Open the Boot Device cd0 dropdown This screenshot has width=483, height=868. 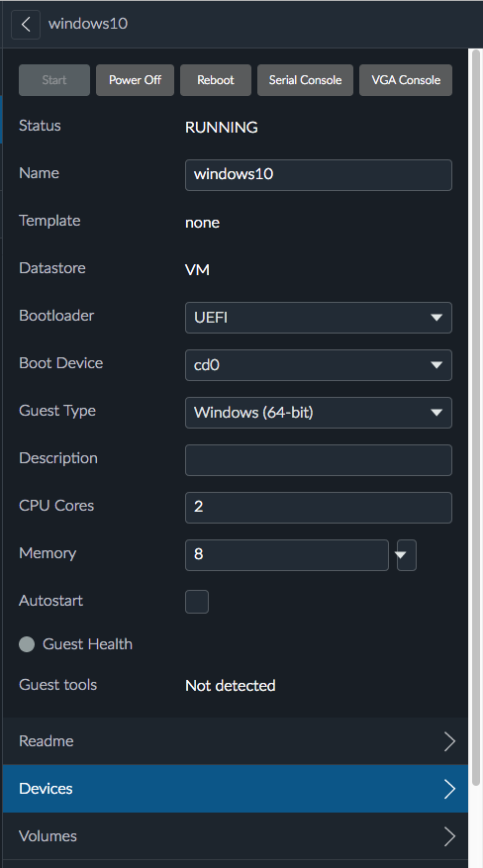click(318, 365)
